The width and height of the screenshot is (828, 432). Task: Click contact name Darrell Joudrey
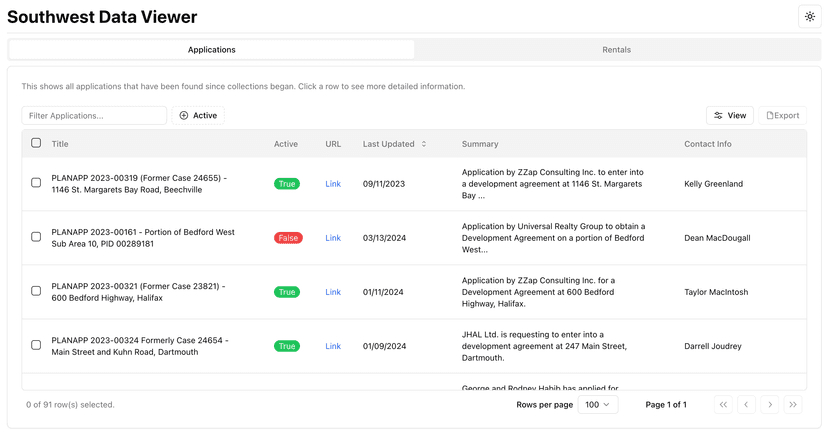click(x=712, y=346)
